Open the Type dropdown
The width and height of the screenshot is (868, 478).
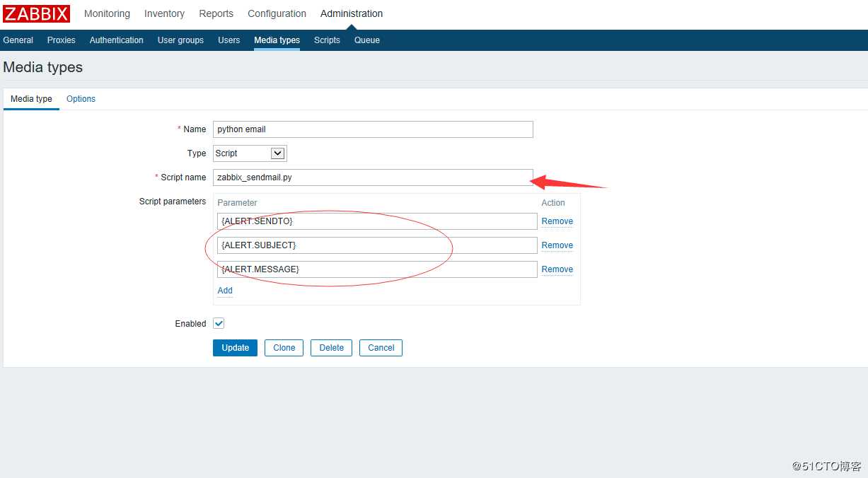point(250,153)
